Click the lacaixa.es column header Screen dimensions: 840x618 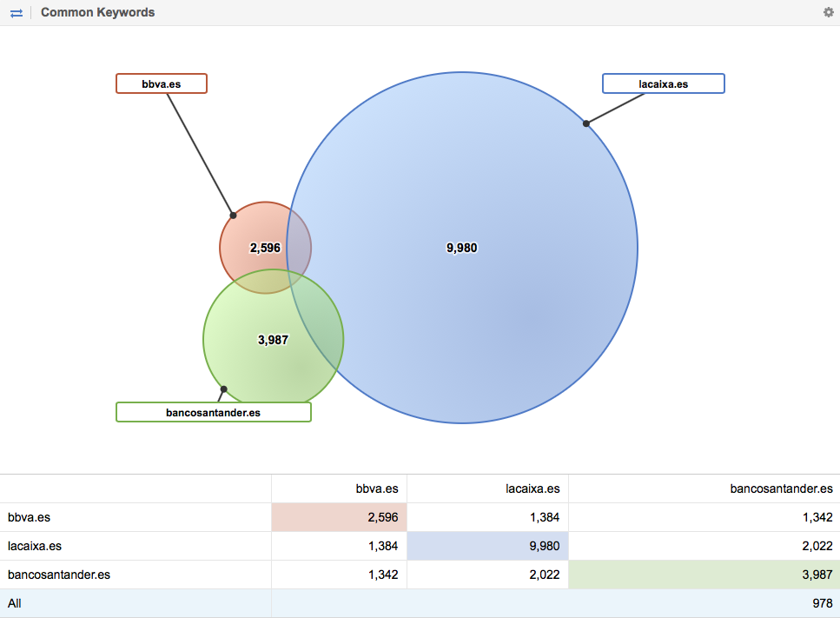pyautogui.click(x=532, y=488)
